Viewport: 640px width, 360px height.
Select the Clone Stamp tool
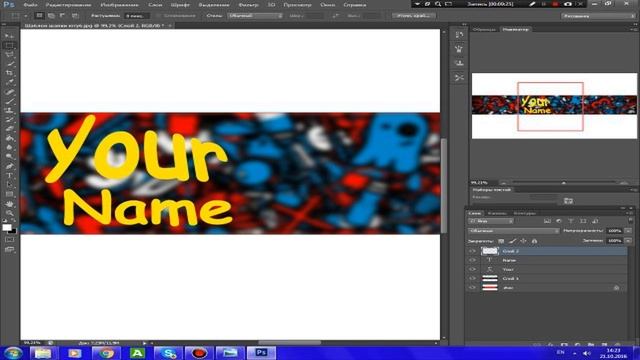pyautogui.click(x=9, y=110)
